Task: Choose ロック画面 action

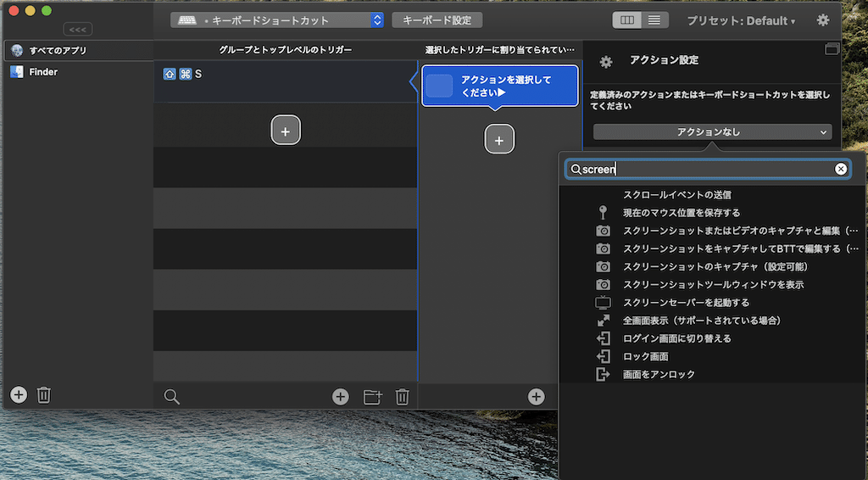Action: pyautogui.click(x=713, y=356)
